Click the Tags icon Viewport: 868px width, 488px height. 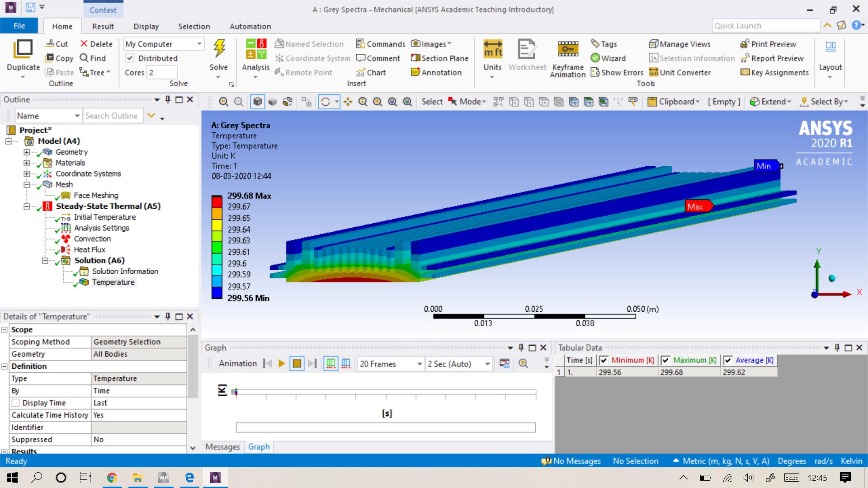click(x=595, y=43)
